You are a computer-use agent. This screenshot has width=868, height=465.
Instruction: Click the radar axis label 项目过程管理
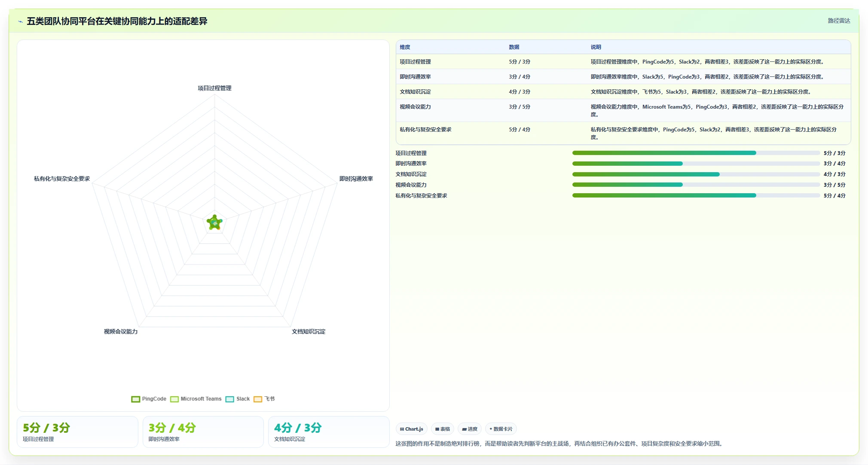[x=214, y=88]
